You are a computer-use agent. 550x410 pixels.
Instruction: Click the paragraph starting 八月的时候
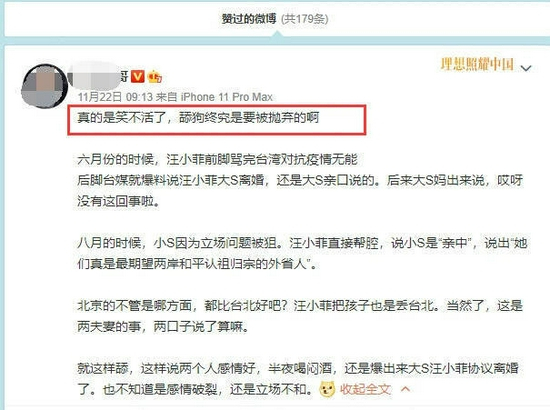(302, 254)
